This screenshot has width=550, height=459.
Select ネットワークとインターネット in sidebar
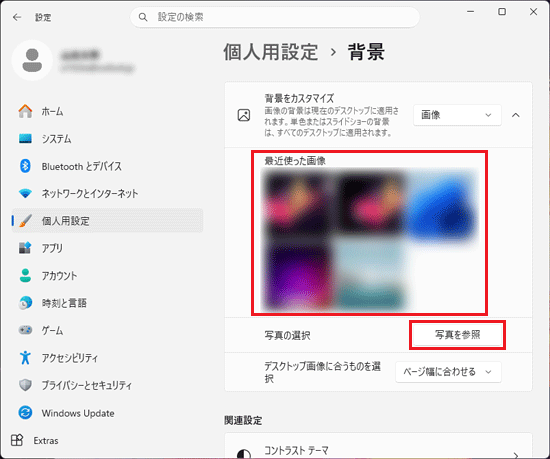pos(107,193)
